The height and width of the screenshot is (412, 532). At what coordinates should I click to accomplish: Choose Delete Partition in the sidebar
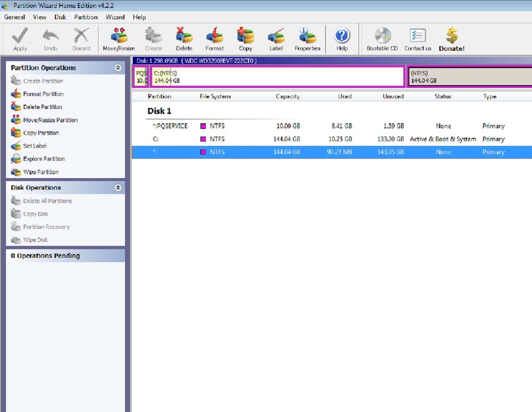point(43,107)
